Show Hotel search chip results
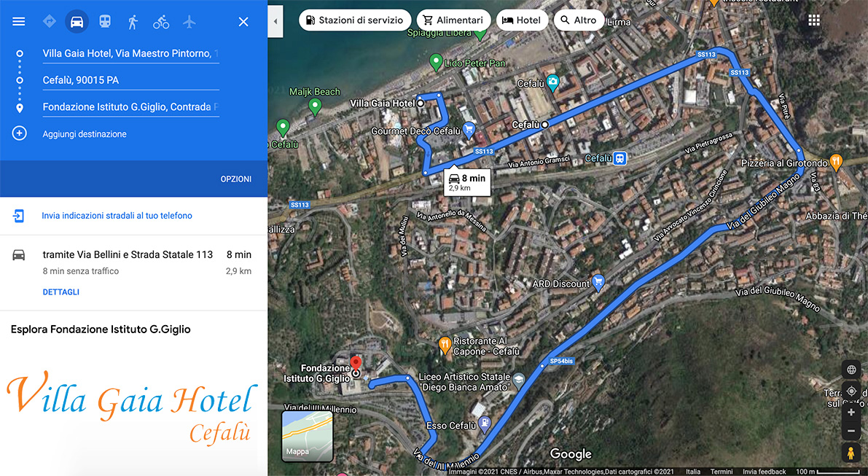Viewport: 868px width, 476px height. coord(522,20)
